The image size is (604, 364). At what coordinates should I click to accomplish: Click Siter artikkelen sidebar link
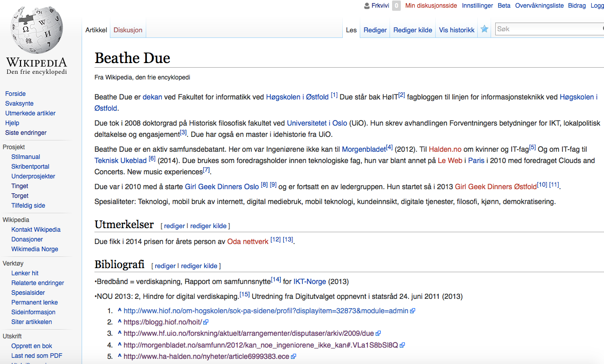click(32, 321)
